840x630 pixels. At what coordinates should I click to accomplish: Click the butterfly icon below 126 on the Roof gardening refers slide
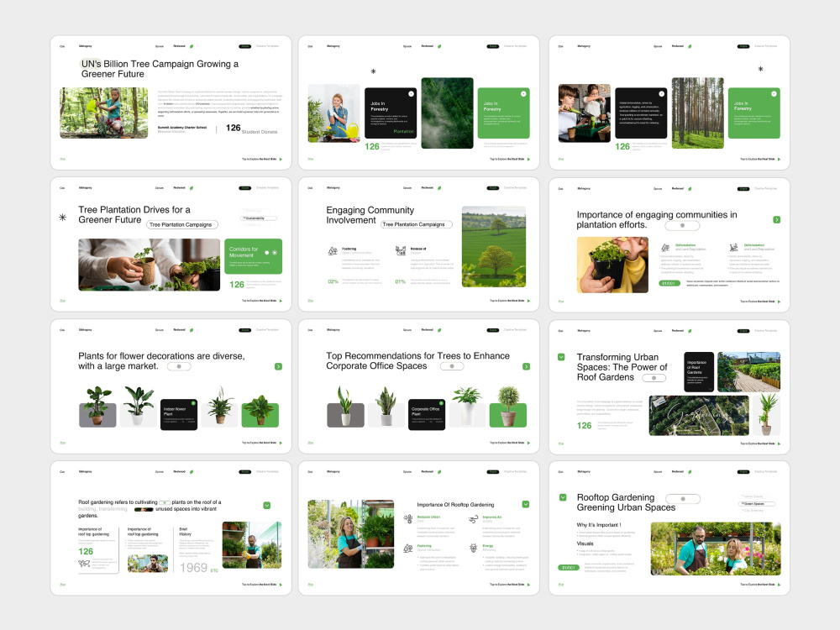(x=84, y=563)
